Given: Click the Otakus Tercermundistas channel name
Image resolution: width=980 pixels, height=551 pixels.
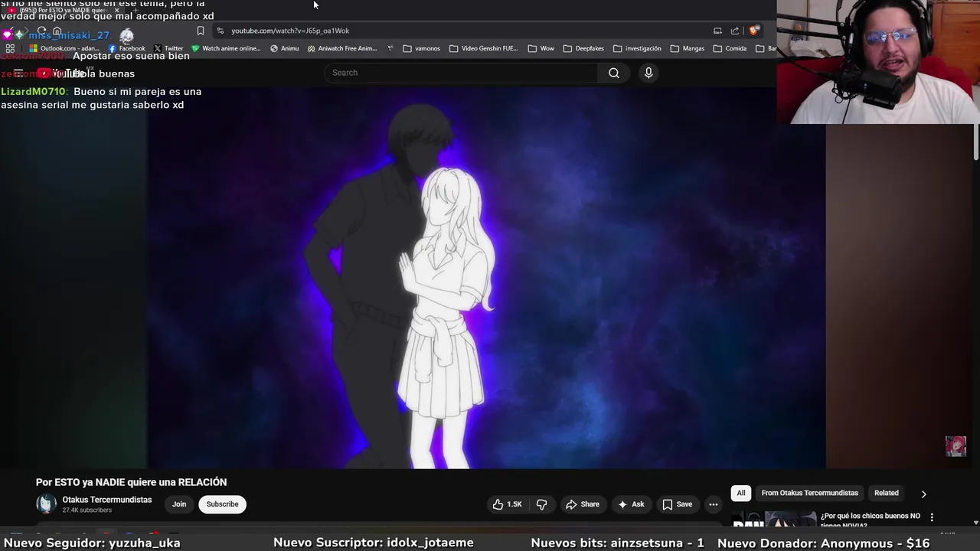Looking at the screenshot, I should [107, 500].
